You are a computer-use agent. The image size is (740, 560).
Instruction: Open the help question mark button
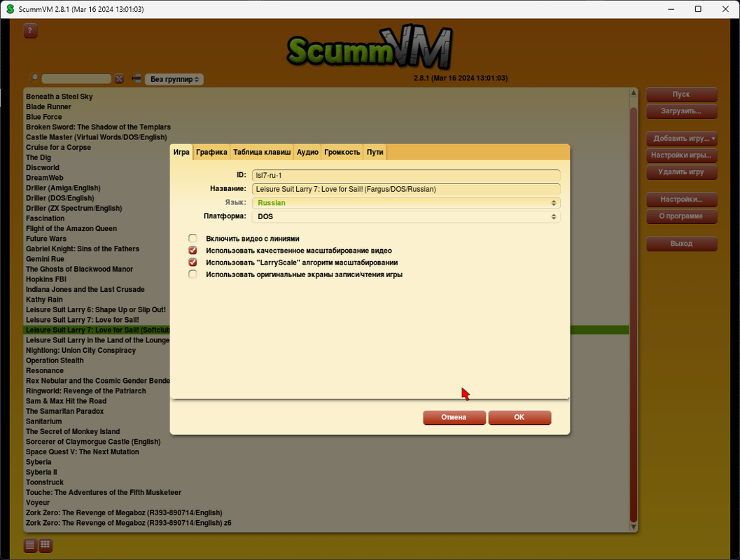tap(30, 31)
